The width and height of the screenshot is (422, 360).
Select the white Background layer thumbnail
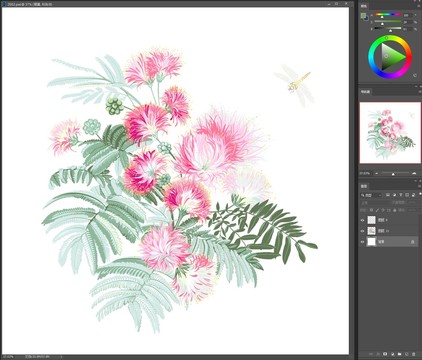click(371, 242)
